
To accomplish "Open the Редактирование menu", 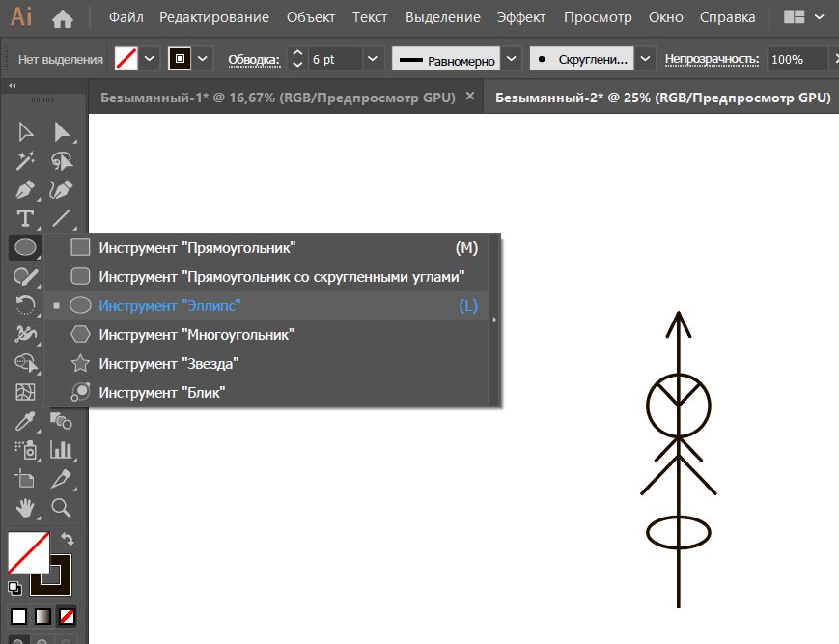I will tap(214, 17).
